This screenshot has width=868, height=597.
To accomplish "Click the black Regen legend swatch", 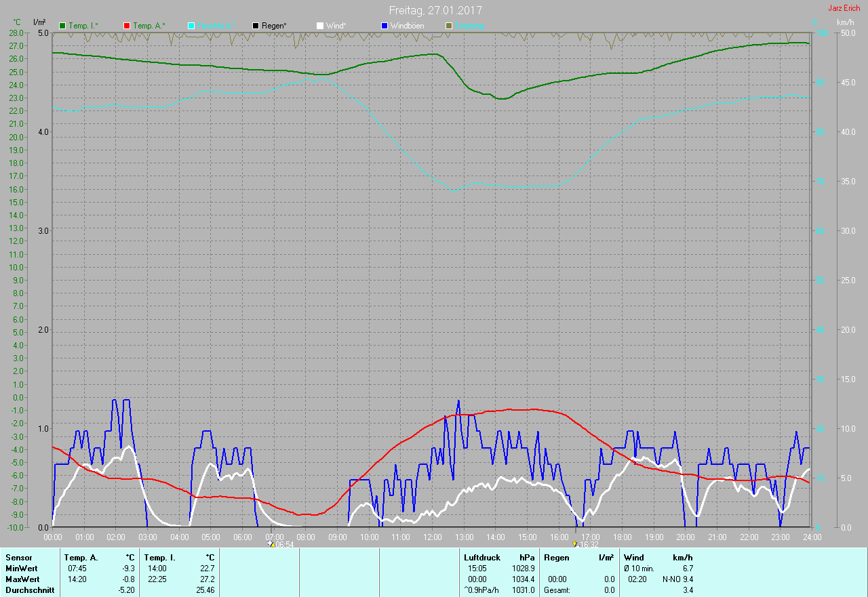I will click(x=256, y=26).
